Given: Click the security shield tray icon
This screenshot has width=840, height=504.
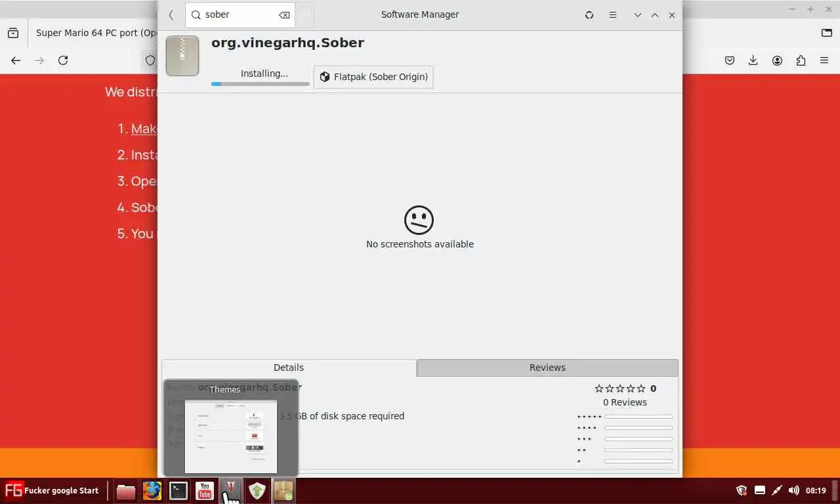Looking at the screenshot, I should click(x=742, y=490).
